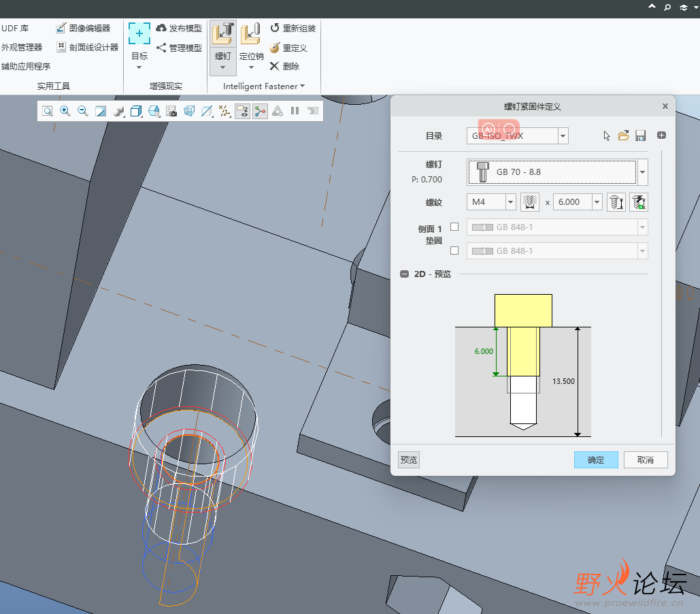
Task: Click the 目标 target icon
Action: pos(139,33)
